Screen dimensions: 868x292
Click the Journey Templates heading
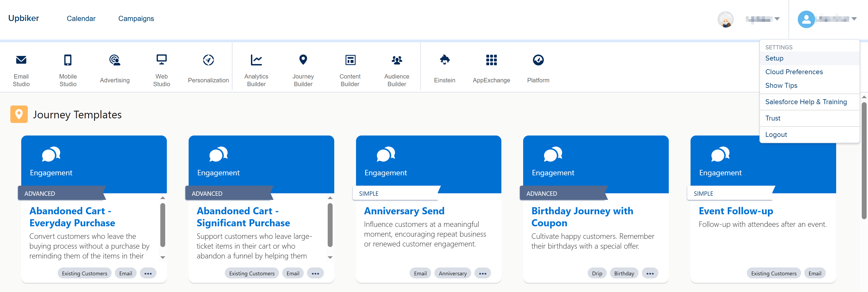(x=77, y=115)
